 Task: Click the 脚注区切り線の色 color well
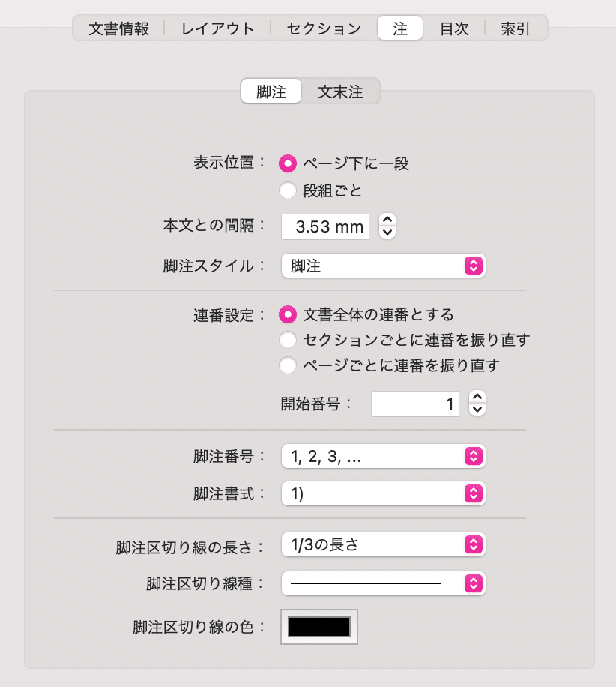[x=318, y=627]
